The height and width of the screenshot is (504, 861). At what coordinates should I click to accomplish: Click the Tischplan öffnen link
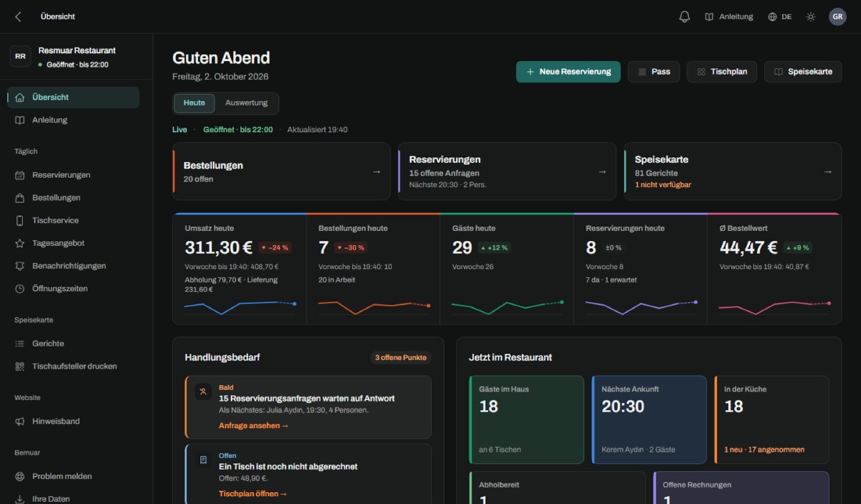click(x=253, y=494)
